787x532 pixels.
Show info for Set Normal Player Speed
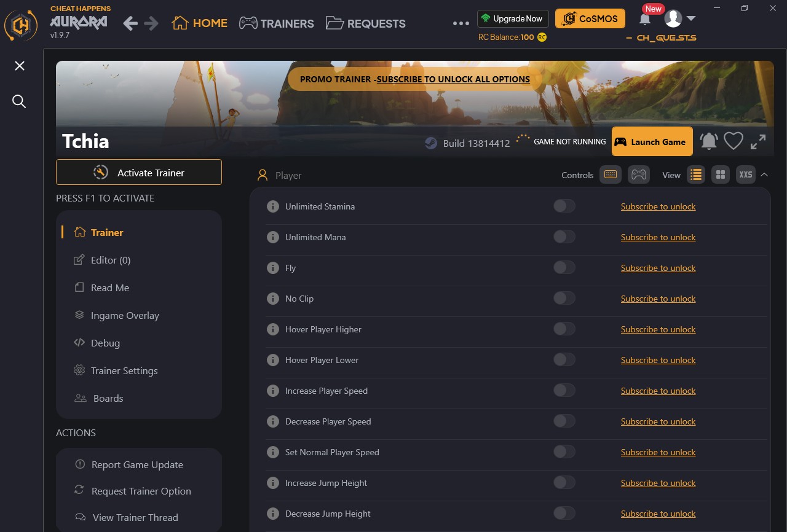pyautogui.click(x=273, y=452)
